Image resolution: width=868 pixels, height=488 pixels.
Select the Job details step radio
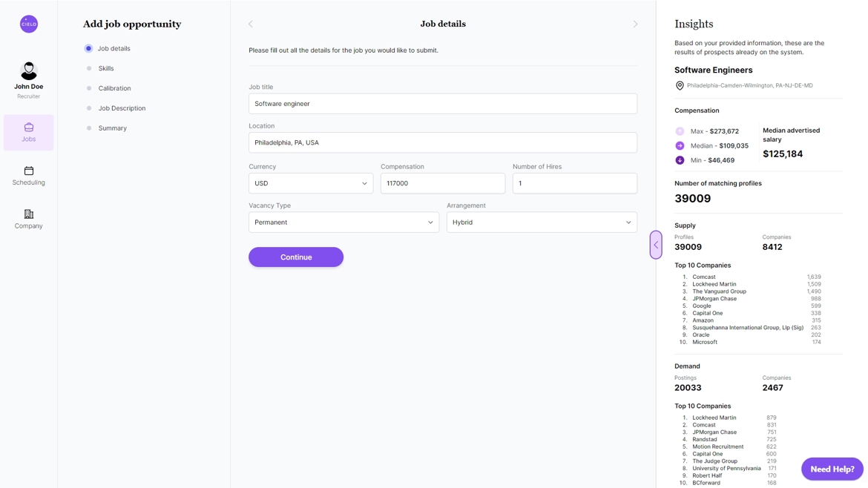click(88, 48)
